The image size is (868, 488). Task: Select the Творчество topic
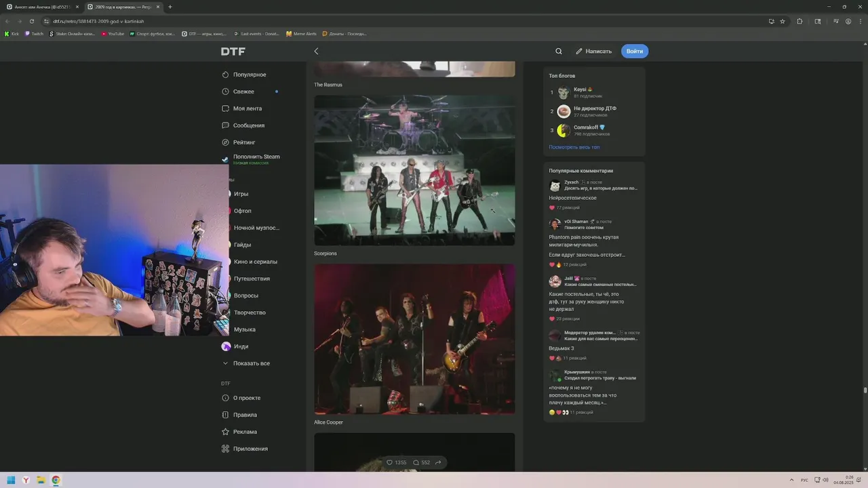(x=250, y=312)
